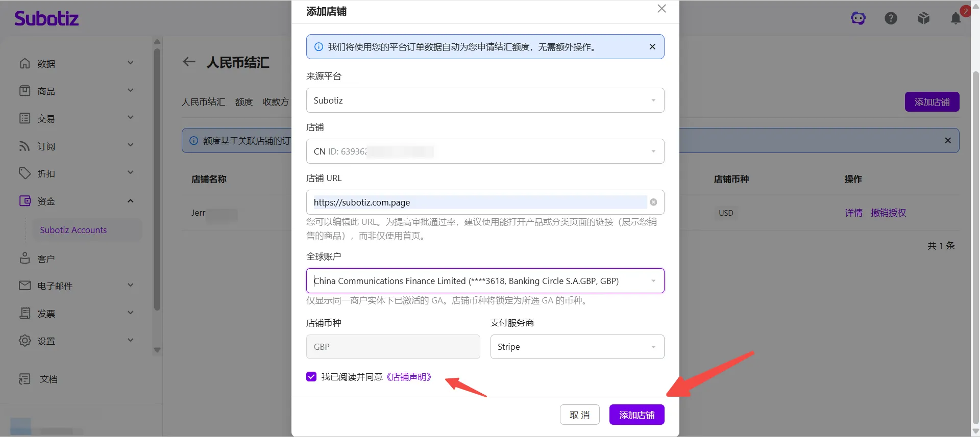Screen dimensions: 980x437
Task: Click the 资金 wallet icon in sidebar
Action: (24, 201)
